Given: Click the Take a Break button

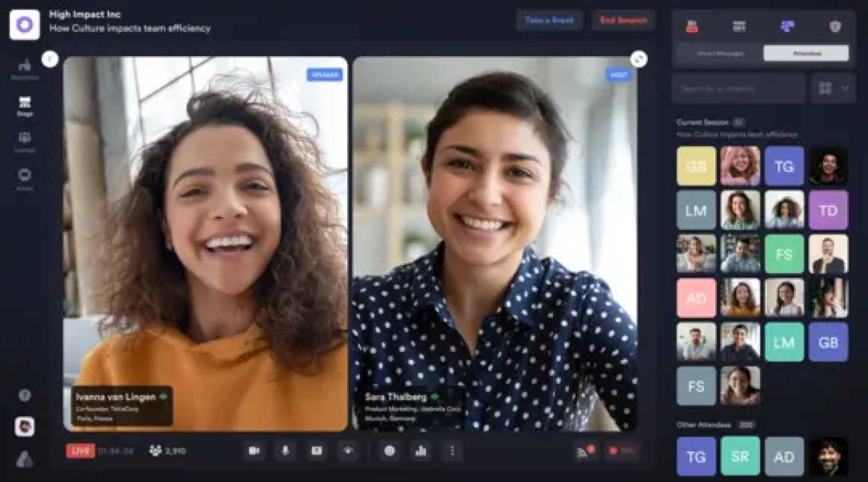Looking at the screenshot, I should click(x=549, y=20).
